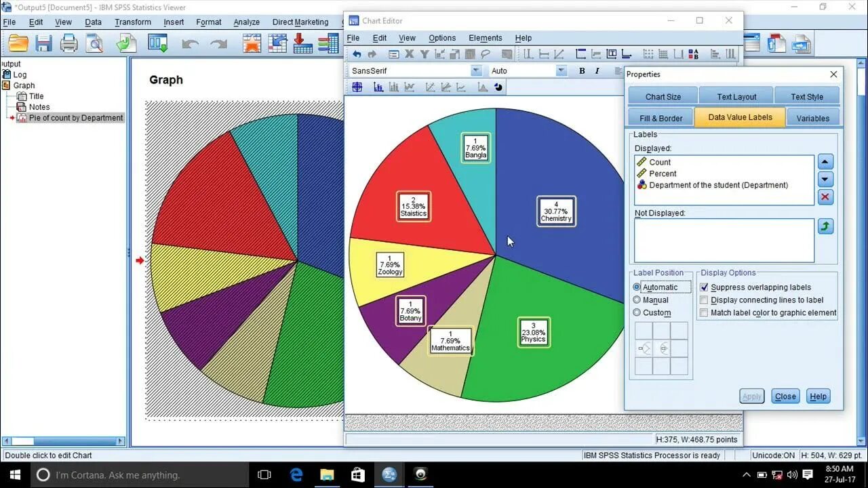Open Elements menu in Chart Editor
The image size is (868, 488).
click(486, 38)
